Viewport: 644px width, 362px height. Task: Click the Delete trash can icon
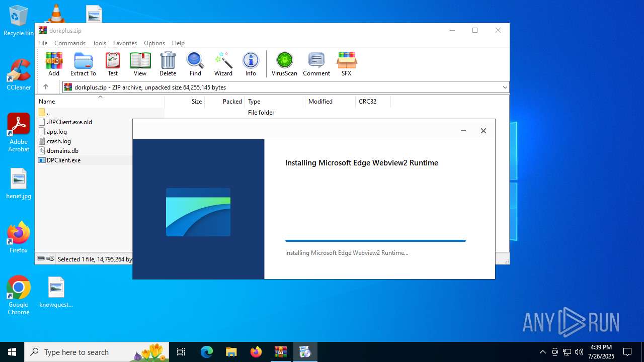pyautogui.click(x=168, y=64)
